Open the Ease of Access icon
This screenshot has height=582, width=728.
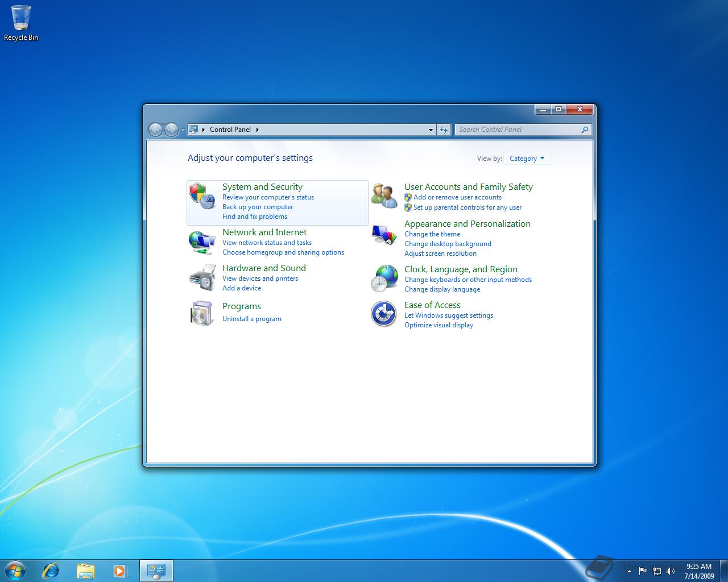pos(384,314)
